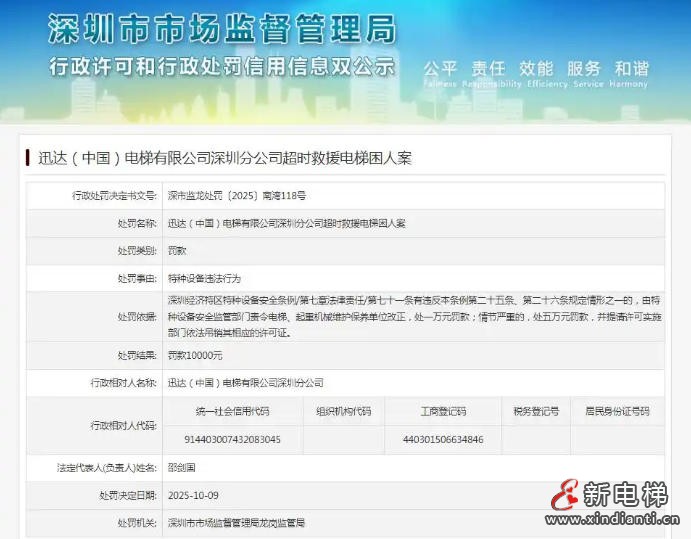
Task: Click the 统一社会信用代码 column header
Action: (x=233, y=411)
